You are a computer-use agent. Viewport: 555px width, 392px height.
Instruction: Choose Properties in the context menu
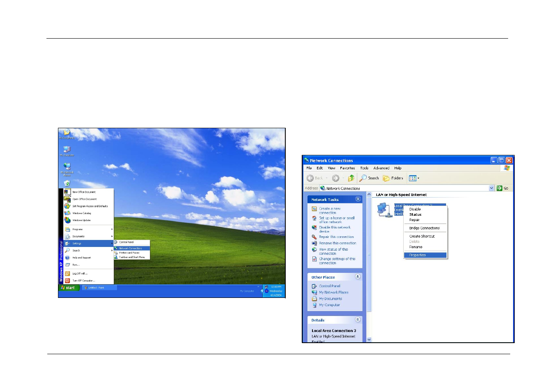(425, 255)
